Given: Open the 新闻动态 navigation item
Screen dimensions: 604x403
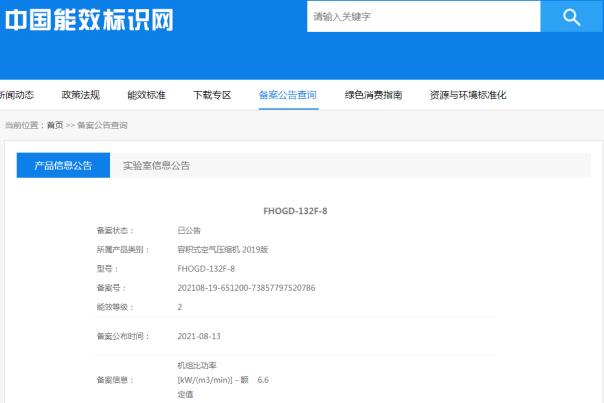Looking at the screenshot, I should (16, 95).
